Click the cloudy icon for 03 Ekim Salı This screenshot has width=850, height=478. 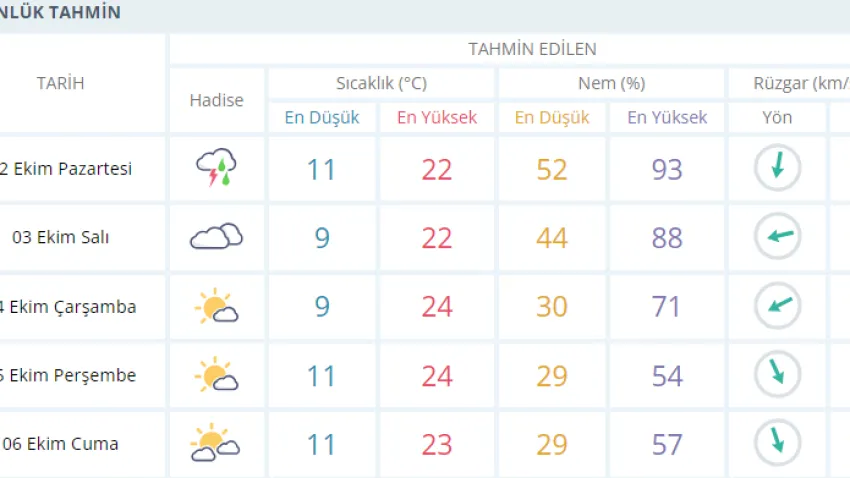click(216, 237)
